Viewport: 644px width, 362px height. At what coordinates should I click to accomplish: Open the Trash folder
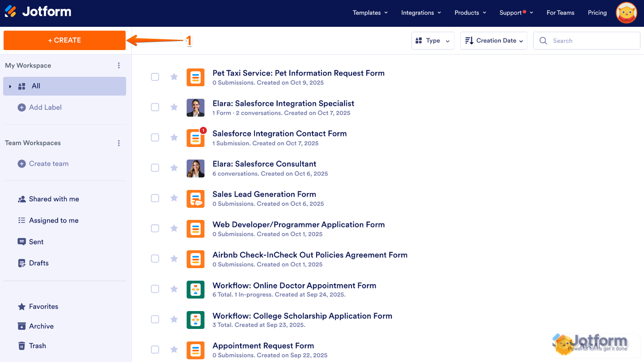point(32,346)
